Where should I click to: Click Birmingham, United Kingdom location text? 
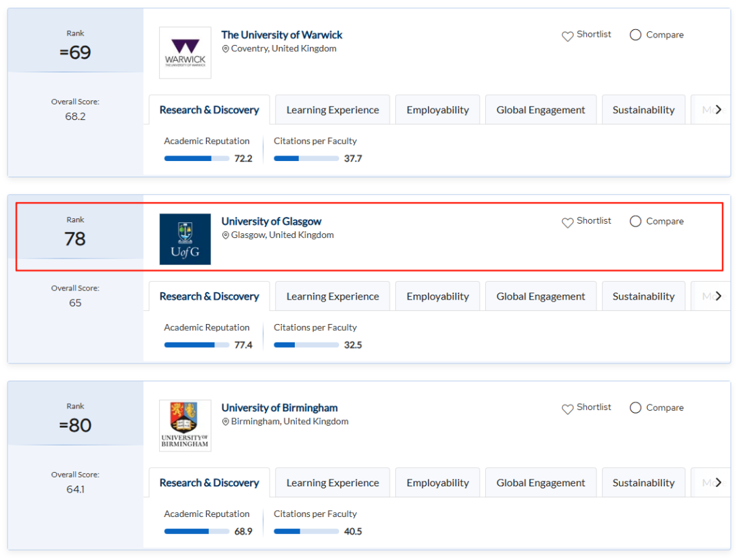coord(289,422)
